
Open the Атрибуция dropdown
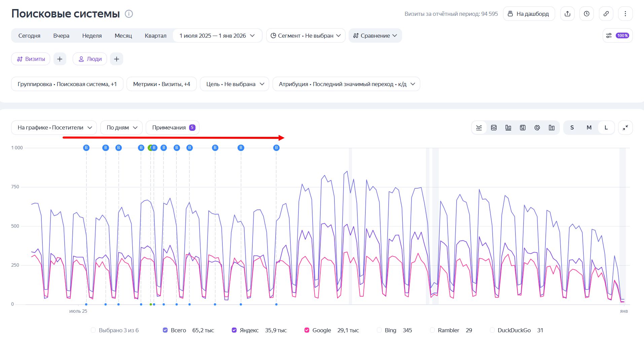click(346, 84)
